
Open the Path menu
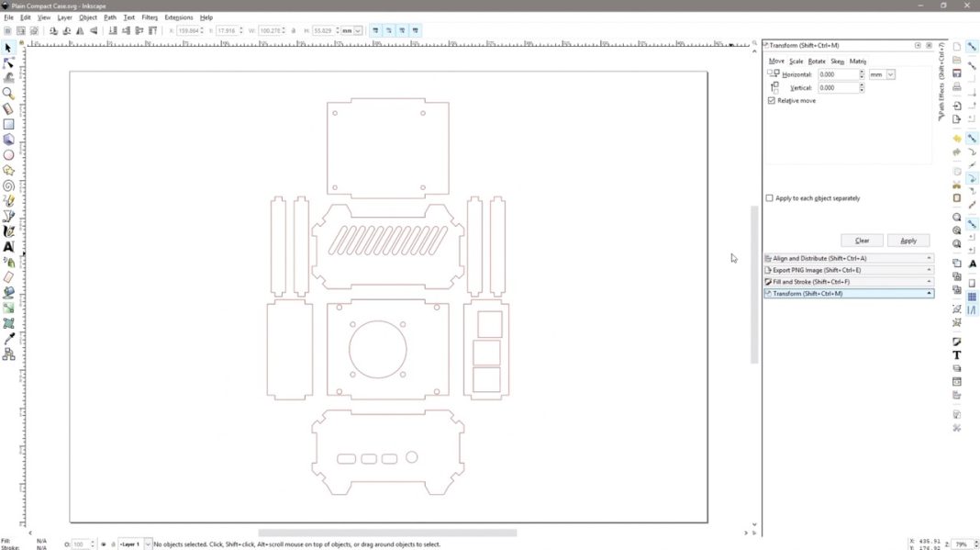click(109, 17)
